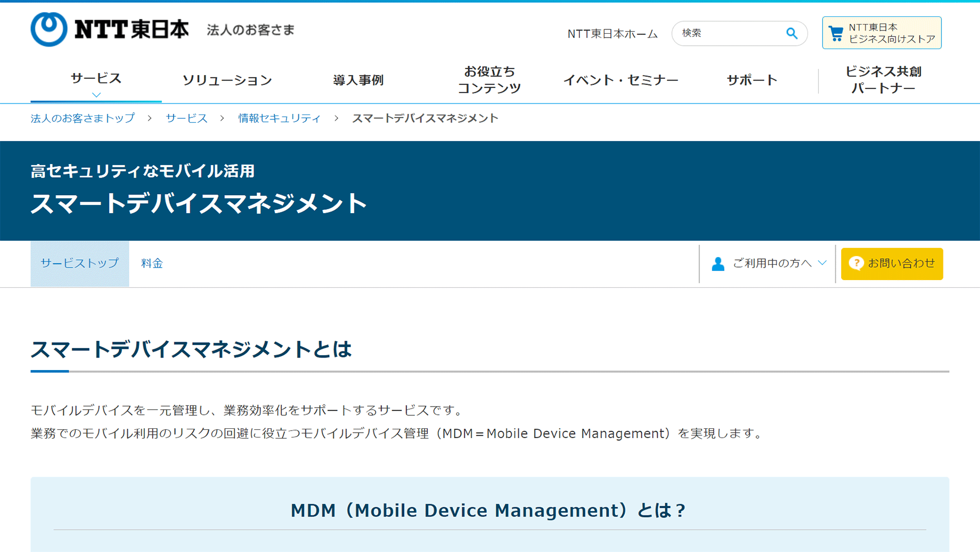Click the 情報セキュリティ breadcrumb link
The width and height of the screenshot is (980, 552).
point(279,118)
